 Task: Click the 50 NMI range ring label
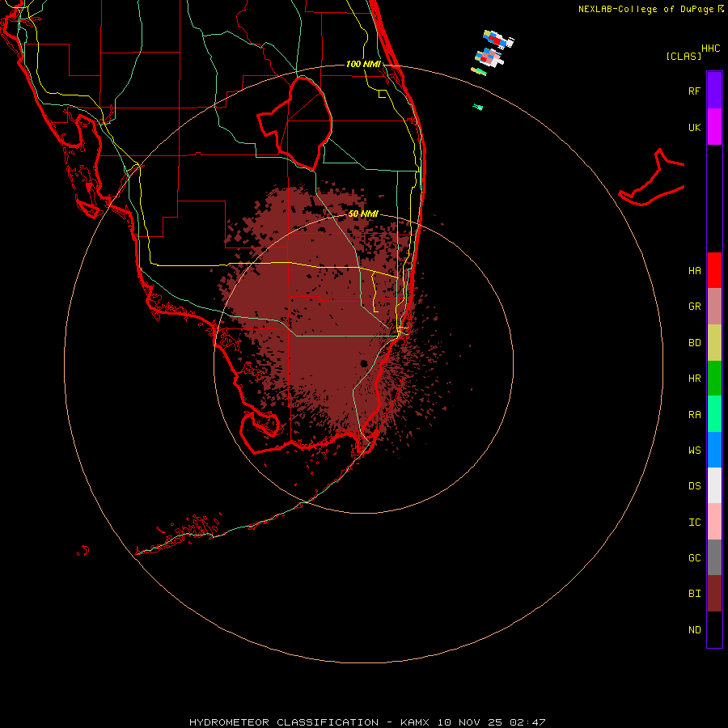tap(363, 214)
